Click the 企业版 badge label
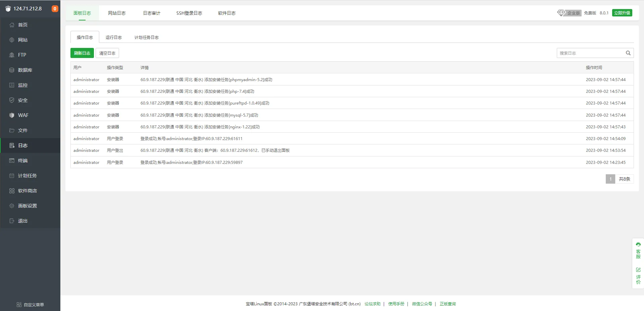644x311 pixels. (x=574, y=13)
